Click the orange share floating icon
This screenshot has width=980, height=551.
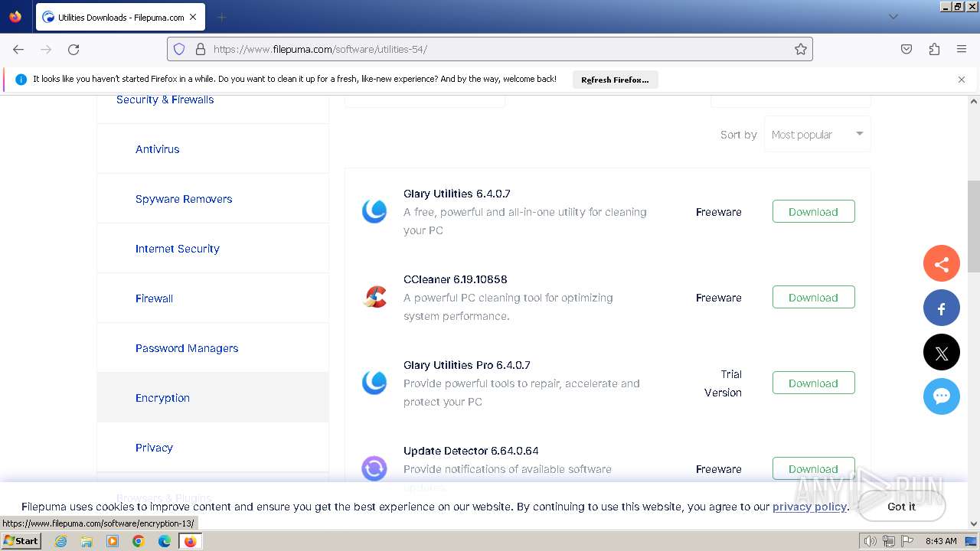coord(942,264)
